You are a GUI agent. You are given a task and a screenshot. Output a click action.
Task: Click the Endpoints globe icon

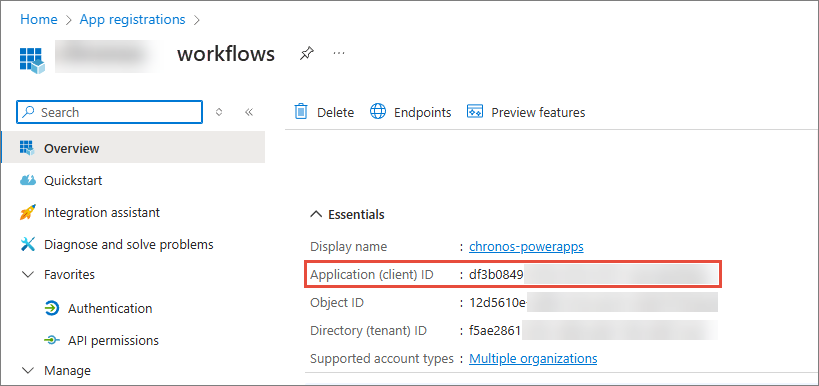pyautogui.click(x=378, y=111)
